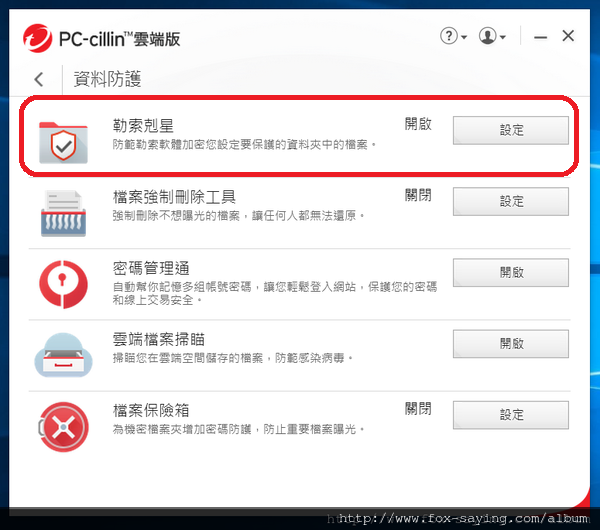
Task: Open the account profile dropdown
Action: click(x=492, y=36)
